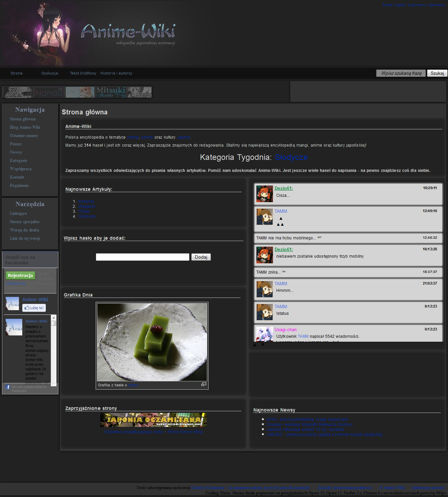Open J-MUSIC gazeta news link
Screen dimensions: 448x497
pos(324,435)
